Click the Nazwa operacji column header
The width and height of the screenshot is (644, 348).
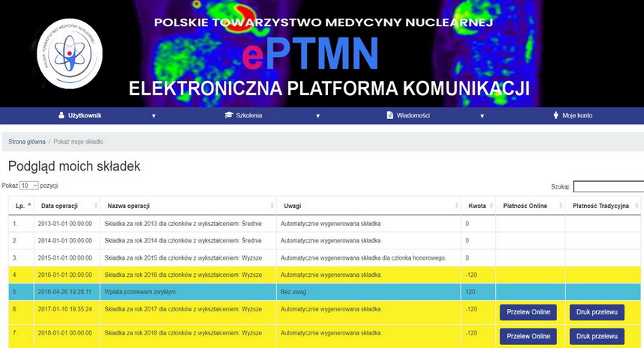pos(129,206)
